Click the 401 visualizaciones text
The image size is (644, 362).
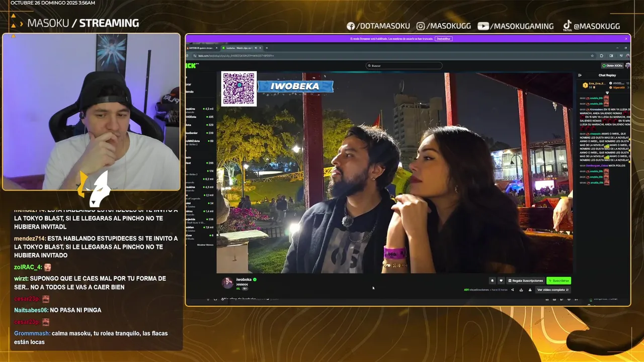(476, 290)
